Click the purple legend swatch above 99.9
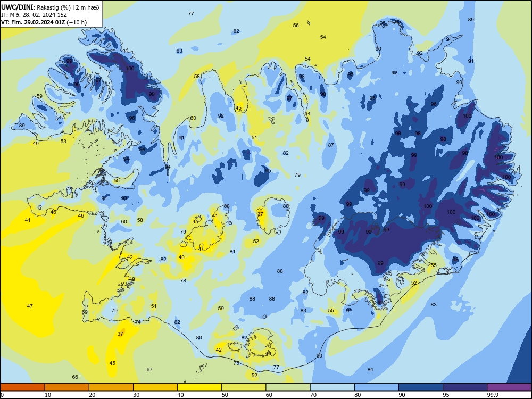The image size is (532, 399). [509, 387]
